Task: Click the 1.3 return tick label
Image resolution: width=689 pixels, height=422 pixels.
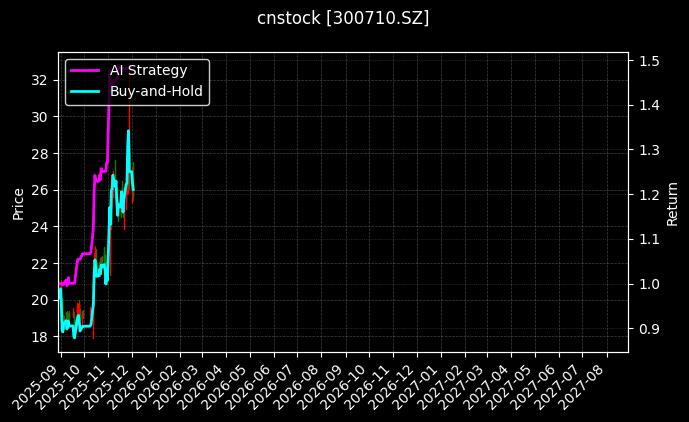Action: pos(649,150)
